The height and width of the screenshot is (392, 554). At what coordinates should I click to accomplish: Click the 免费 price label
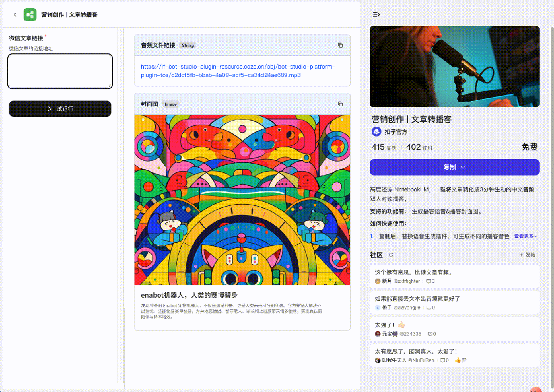[x=529, y=147]
